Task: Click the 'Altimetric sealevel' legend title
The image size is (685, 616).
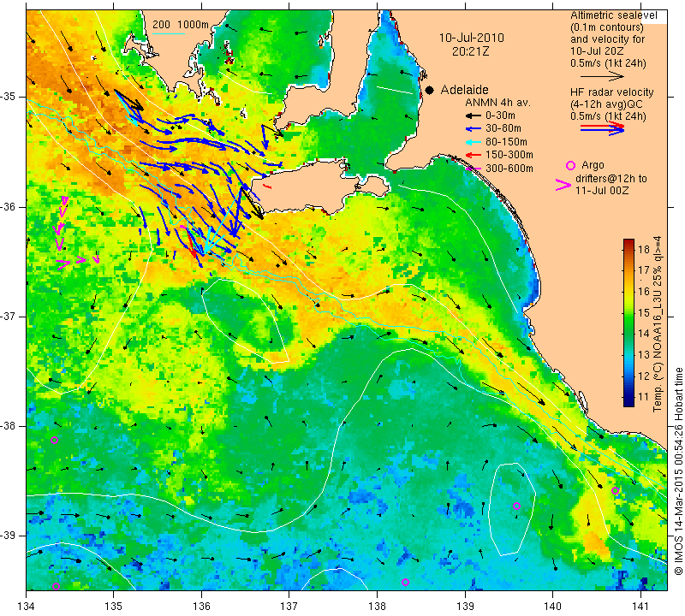Action: tap(613, 15)
